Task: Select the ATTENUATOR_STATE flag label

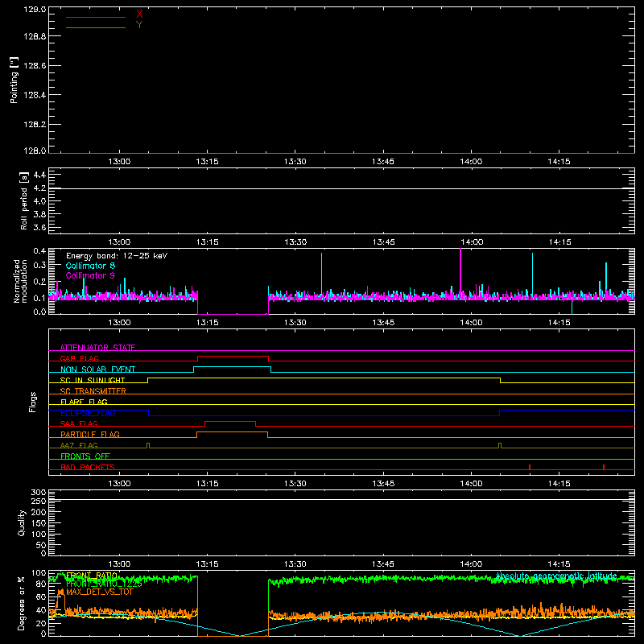Action: click(97, 348)
